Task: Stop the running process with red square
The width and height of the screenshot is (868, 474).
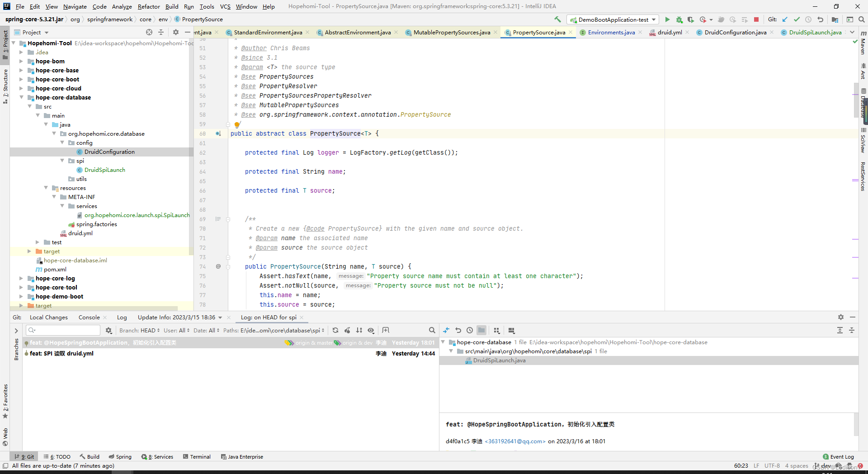Action: point(756,19)
